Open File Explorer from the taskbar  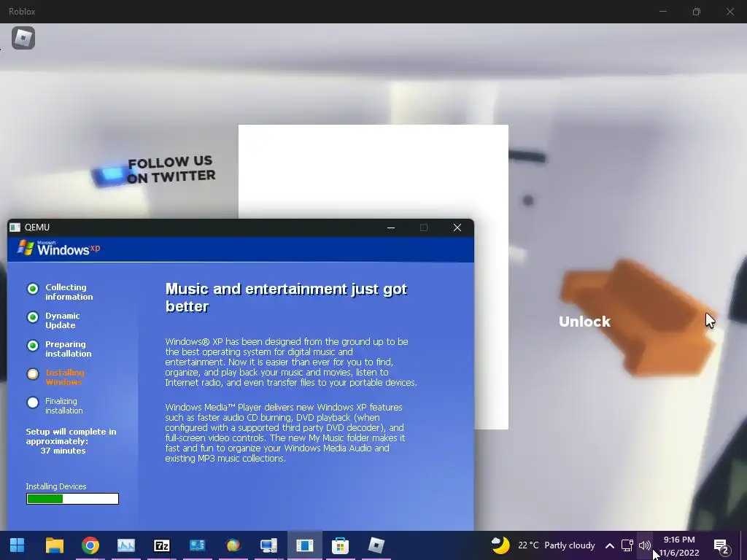point(54,545)
